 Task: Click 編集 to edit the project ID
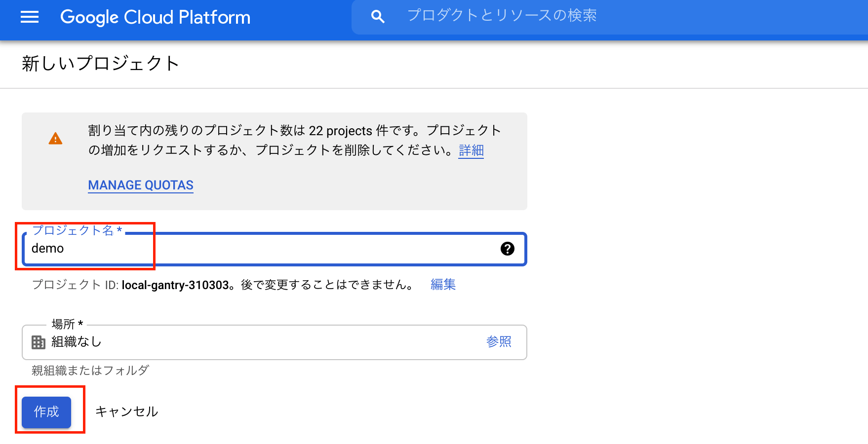point(443,285)
